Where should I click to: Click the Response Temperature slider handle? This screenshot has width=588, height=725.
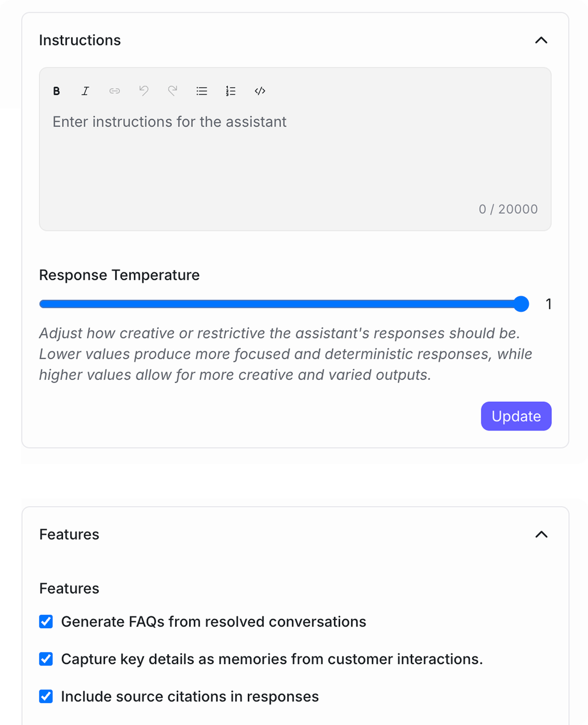[x=521, y=304]
